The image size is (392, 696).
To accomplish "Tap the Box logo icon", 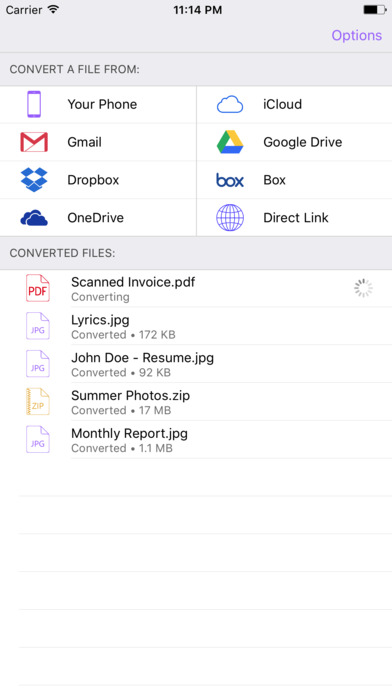I will coord(230,180).
